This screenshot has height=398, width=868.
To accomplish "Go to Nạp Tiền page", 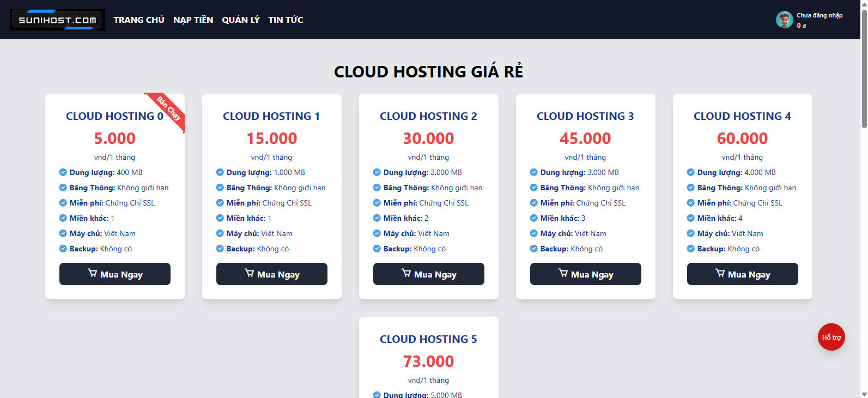I will tap(193, 20).
